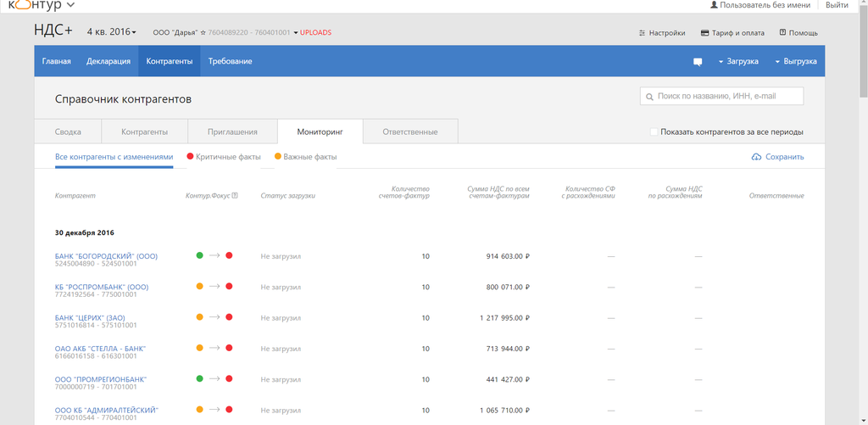This screenshot has width=868, height=425.
Task: Click the cloud icon next to Сохранить
Action: (x=756, y=157)
